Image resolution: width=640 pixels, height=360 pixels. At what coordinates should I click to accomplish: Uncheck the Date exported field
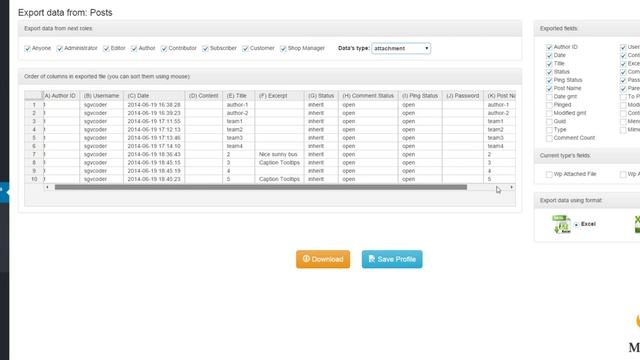(549, 56)
